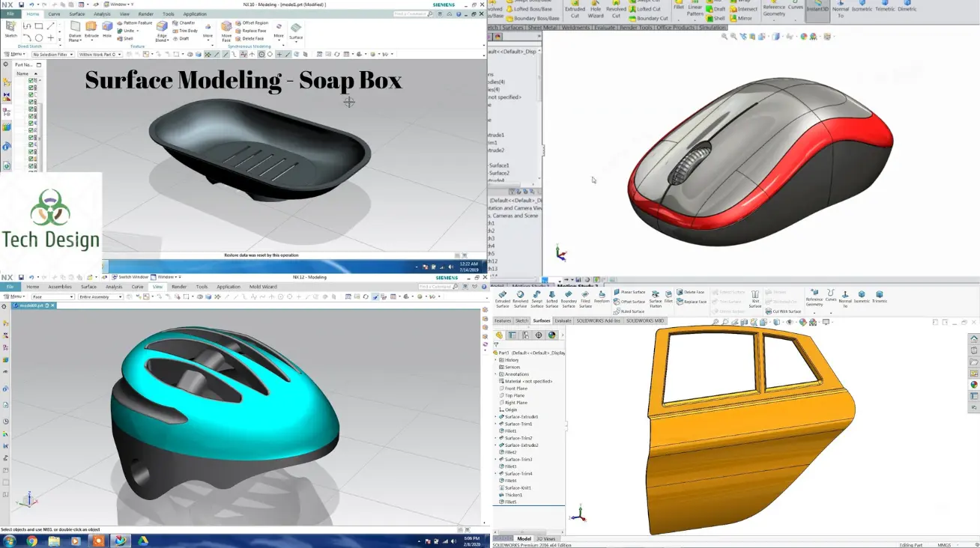Expand the Surface-Extrude1 feature tree node
This screenshot has width=980, height=548.
pyautogui.click(x=496, y=417)
